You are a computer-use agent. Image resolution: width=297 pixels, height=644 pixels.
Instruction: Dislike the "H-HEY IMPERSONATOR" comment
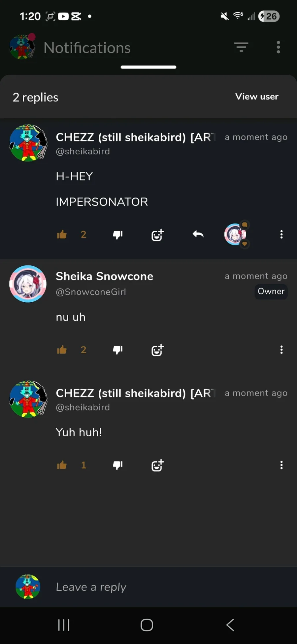(118, 235)
